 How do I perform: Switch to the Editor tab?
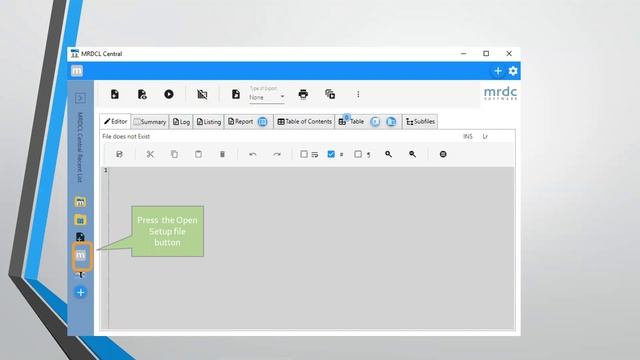pos(115,122)
